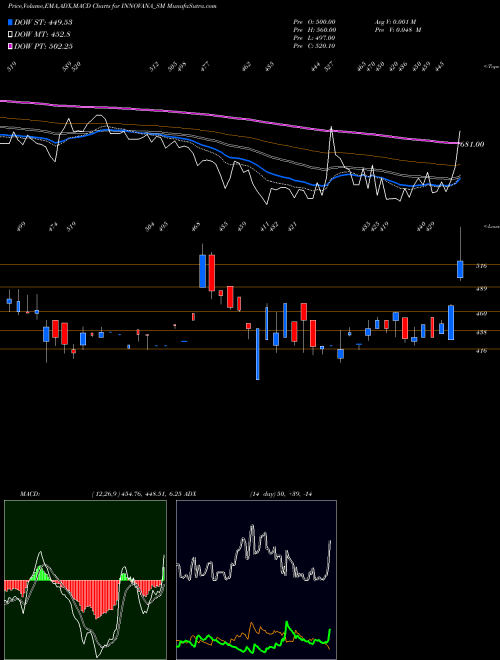Click the Pre H: 560.00 value
Image resolution: width=500 pixels, height=660 pixels.
(x=314, y=30)
